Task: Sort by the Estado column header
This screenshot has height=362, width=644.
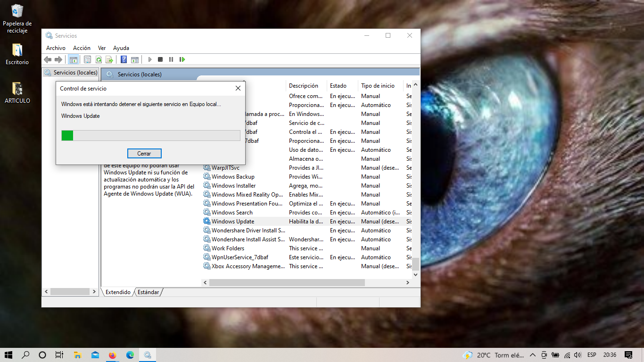Action: tap(338, 86)
